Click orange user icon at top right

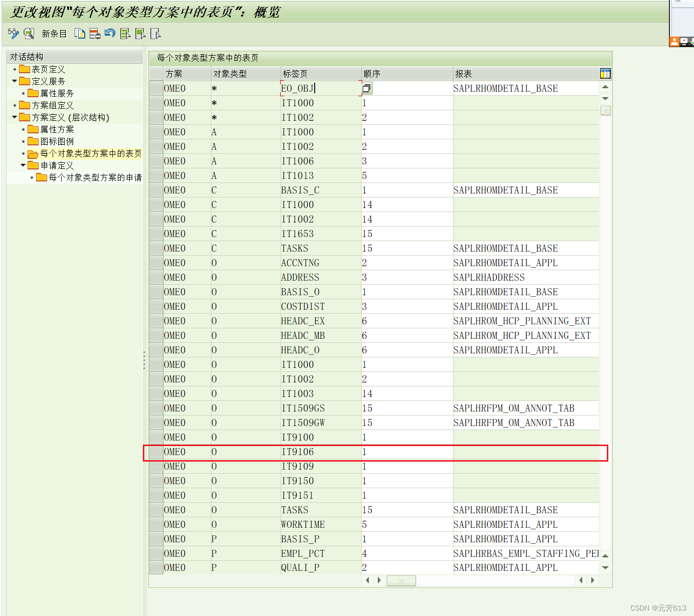[674, 42]
